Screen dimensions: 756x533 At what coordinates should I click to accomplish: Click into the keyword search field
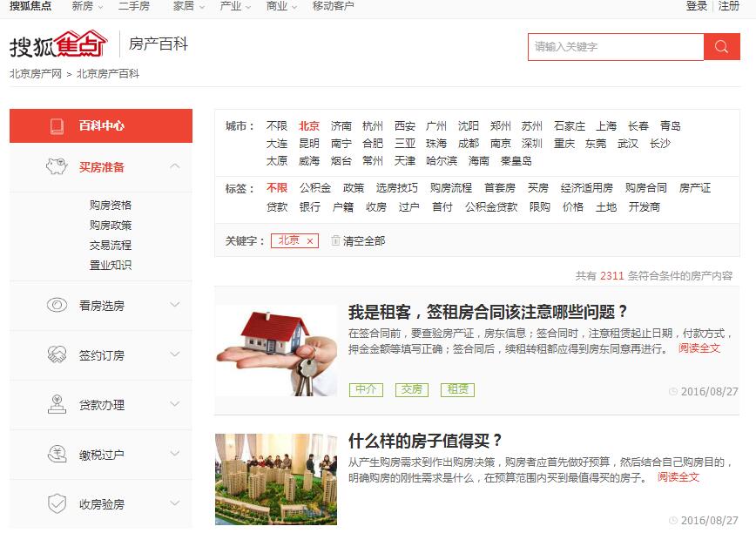(616, 47)
